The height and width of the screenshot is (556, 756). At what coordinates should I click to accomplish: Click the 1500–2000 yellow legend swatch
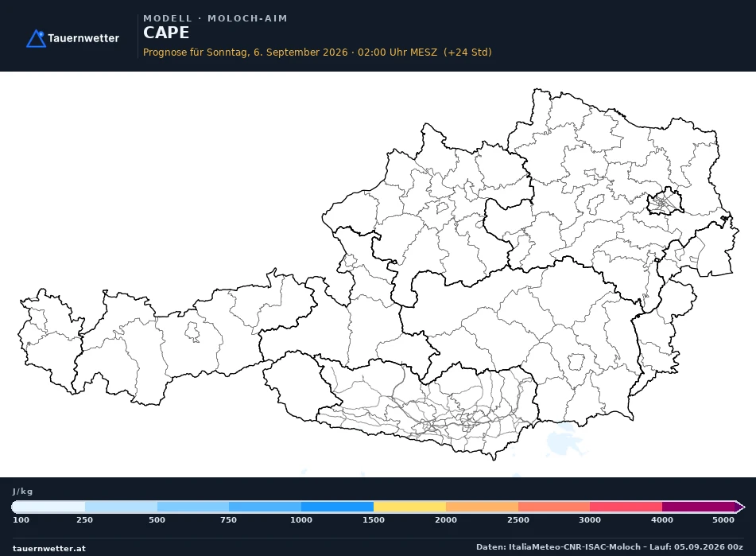[x=410, y=507]
